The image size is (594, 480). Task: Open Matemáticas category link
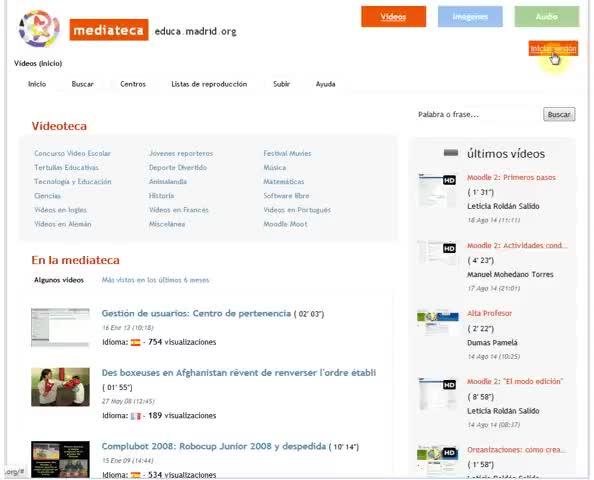(284, 182)
